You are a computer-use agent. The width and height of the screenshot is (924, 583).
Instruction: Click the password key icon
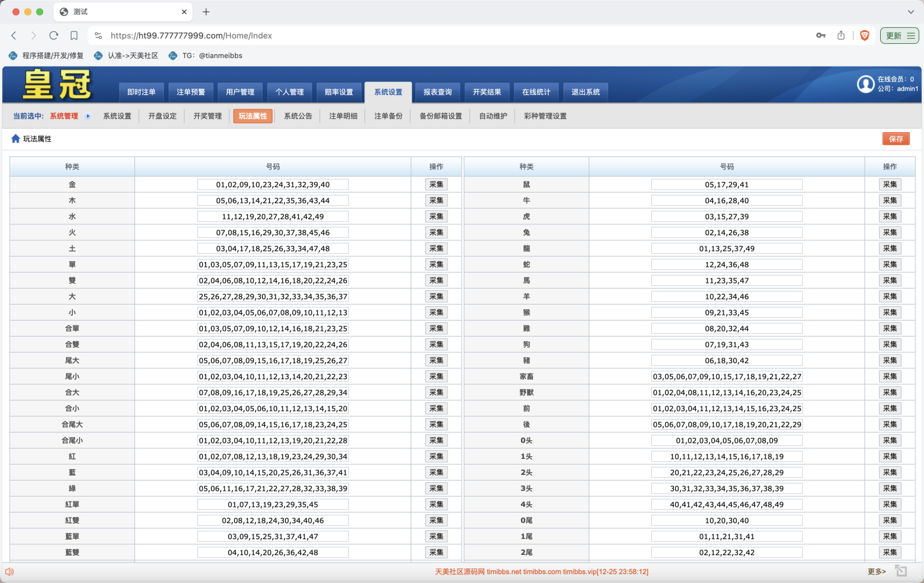[x=820, y=35]
